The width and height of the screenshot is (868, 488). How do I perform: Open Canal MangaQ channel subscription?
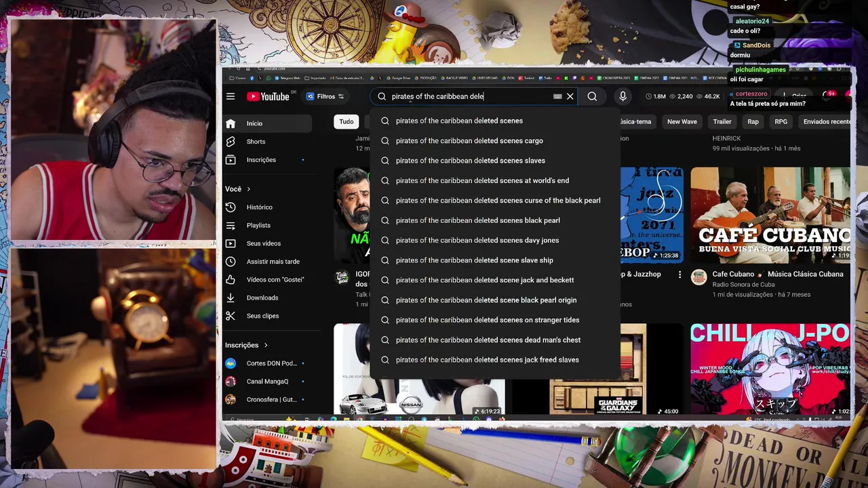tap(267, 382)
